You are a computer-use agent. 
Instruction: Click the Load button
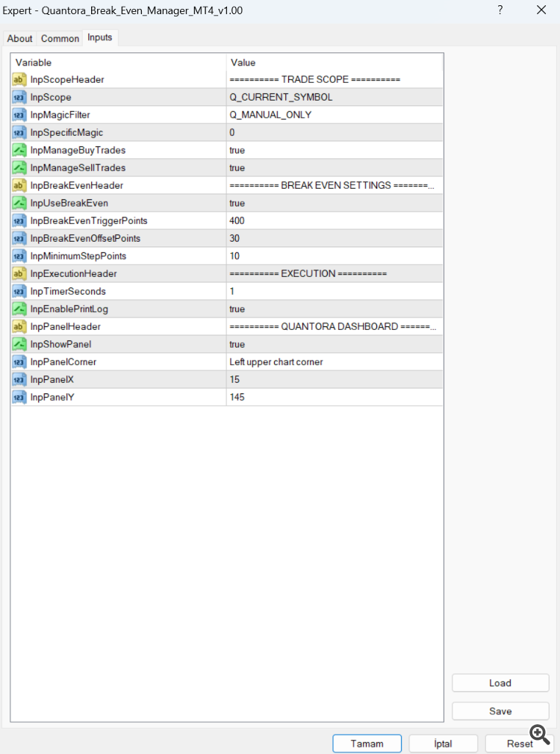click(500, 683)
